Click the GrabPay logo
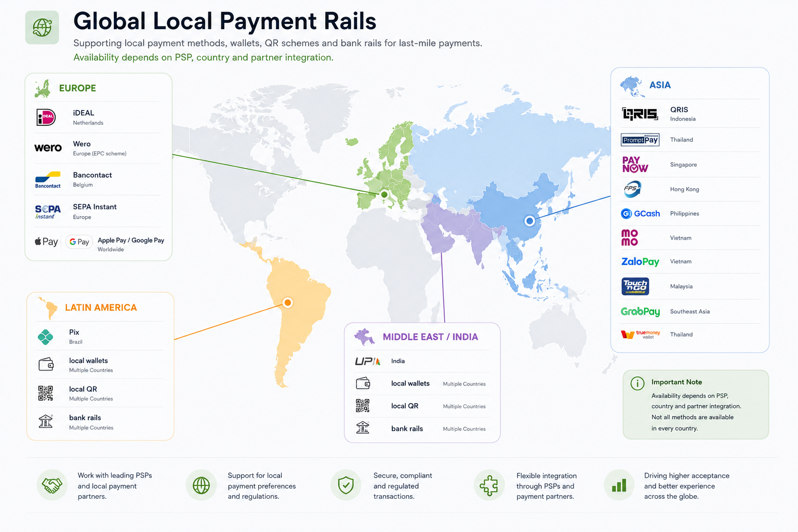This screenshot has width=798, height=532. point(641,312)
